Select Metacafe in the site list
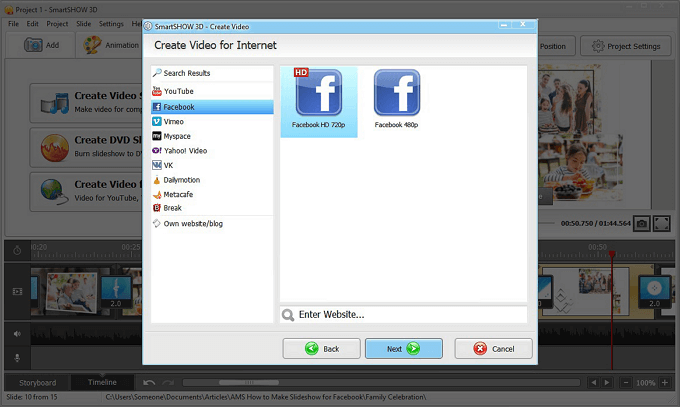This screenshot has width=680, height=407. (x=212, y=194)
